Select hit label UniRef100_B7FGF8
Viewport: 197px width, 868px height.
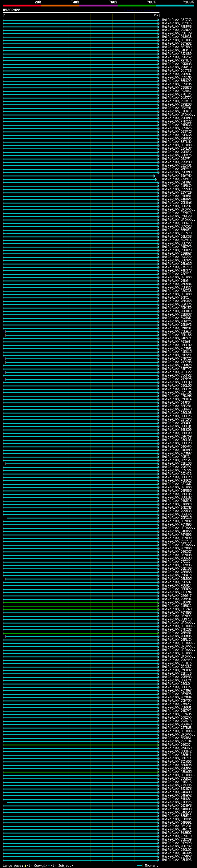pos(177,111)
